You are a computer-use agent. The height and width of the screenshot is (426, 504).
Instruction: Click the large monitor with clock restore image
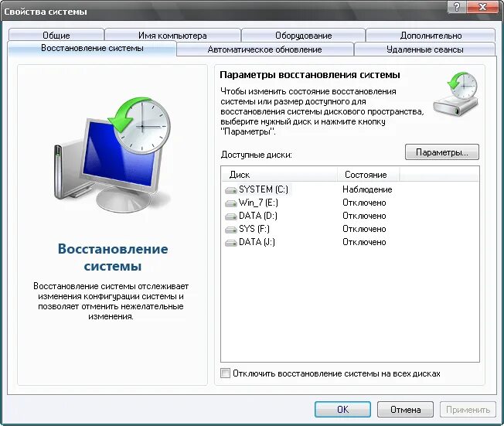[x=113, y=153]
